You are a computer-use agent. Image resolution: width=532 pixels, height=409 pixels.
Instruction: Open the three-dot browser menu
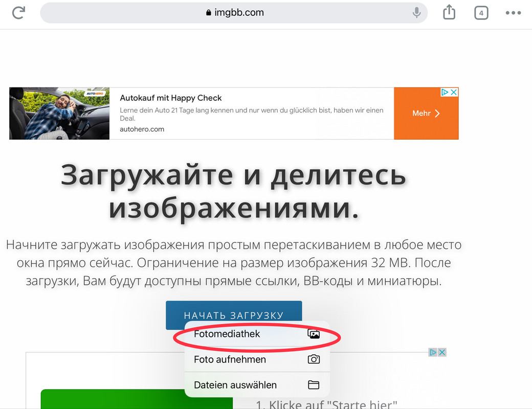point(513,13)
